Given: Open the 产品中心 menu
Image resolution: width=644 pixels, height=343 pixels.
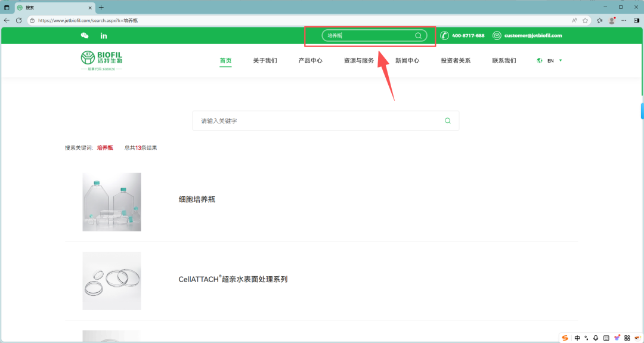Looking at the screenshot, I should (311, 60).
